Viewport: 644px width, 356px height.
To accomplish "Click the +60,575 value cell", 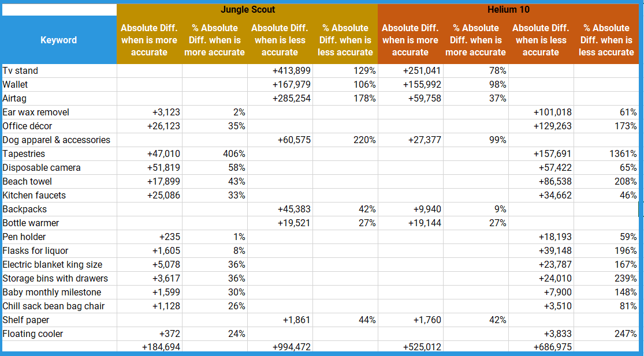I will click(280, 140).
